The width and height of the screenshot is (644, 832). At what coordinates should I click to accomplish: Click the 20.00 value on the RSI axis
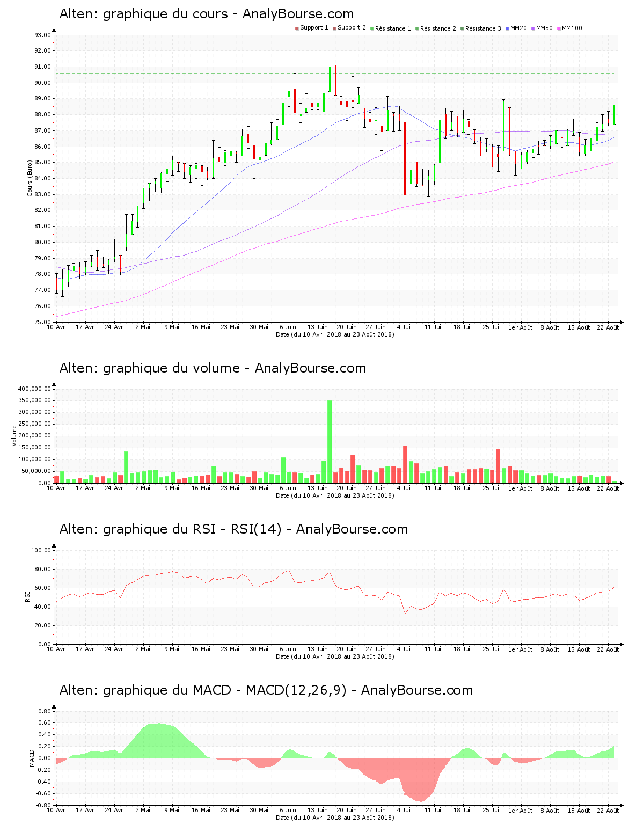click(42, 625)
